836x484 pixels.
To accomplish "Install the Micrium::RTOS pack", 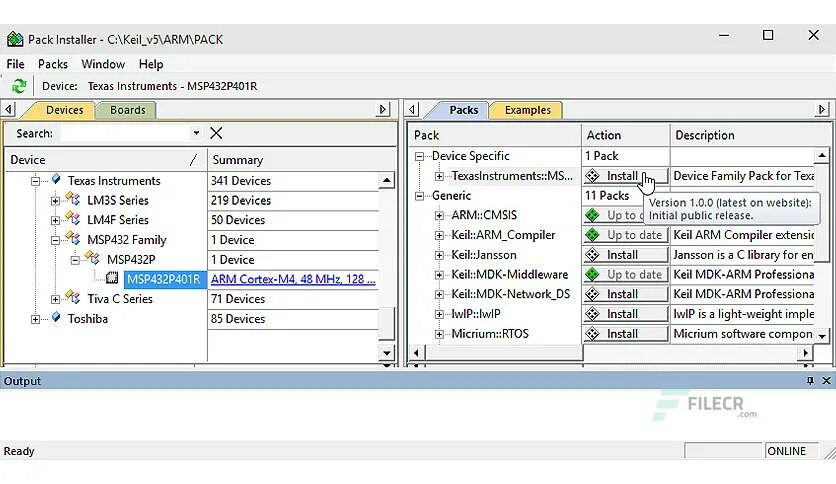I will 625,334.
